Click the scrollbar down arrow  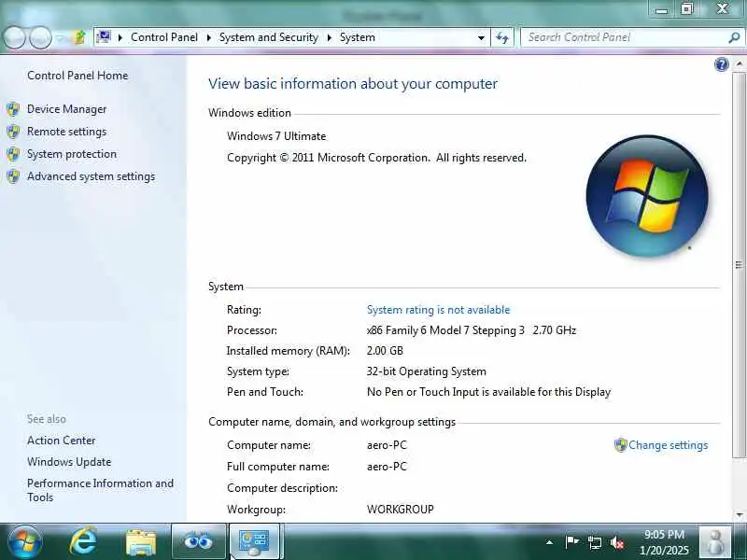pyautogui.click(x=739, y=515)
